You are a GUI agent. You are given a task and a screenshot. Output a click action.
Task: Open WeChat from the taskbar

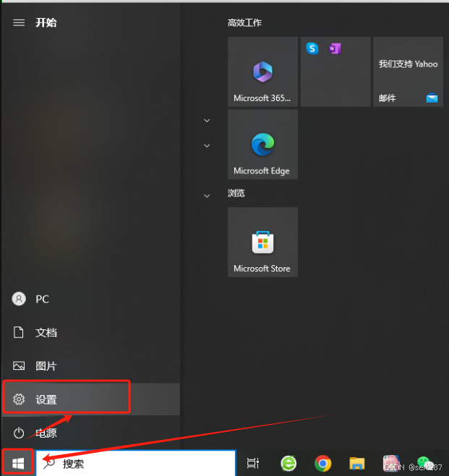(x=425, y=463)
